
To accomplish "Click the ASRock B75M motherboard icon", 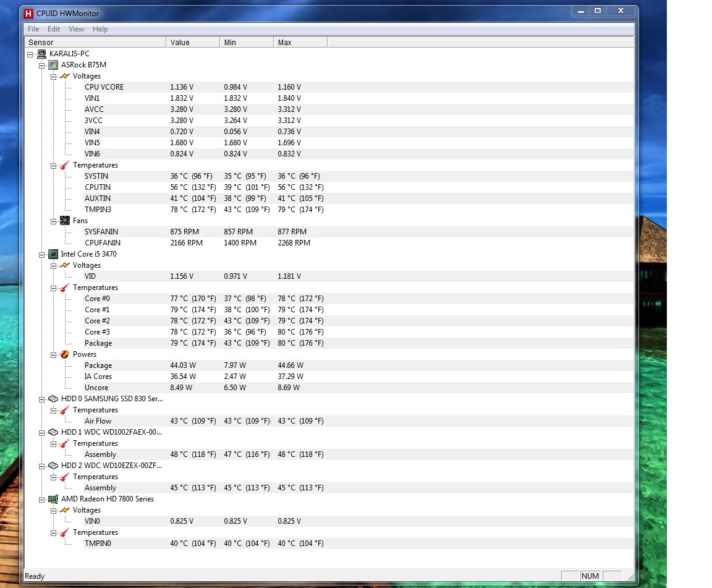I will [x=53, y=65].
